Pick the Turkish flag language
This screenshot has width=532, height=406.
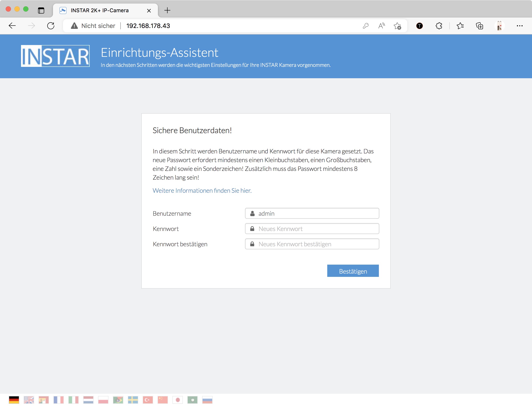(148, 400)
